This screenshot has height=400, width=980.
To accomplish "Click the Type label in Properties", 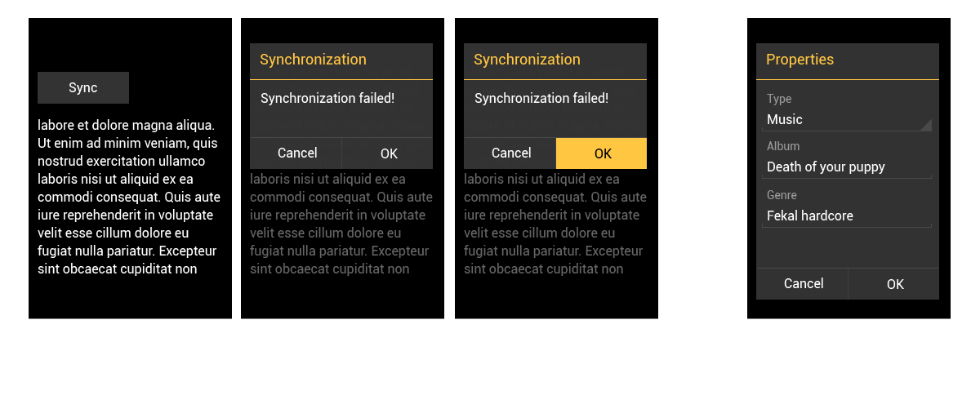I will coord(779,99).
